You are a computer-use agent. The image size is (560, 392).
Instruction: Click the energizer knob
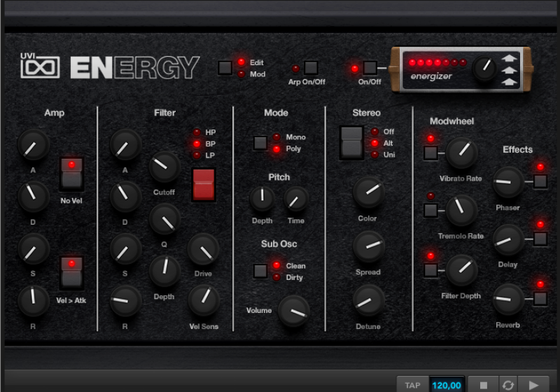tap(484, 69)
